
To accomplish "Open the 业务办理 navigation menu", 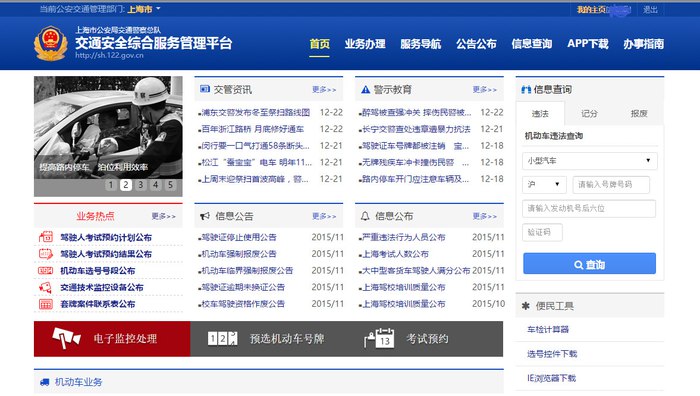I will tap(365, 44).
